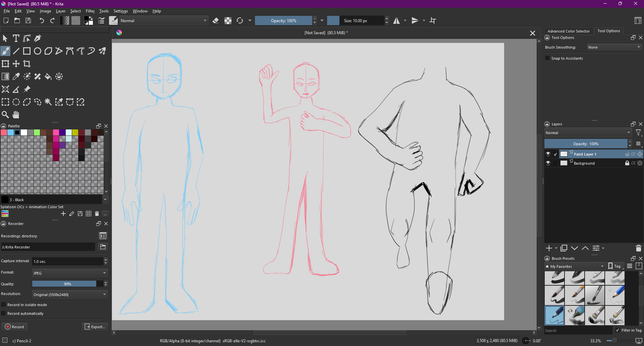Select the Pan hand tool

[16, 115]
